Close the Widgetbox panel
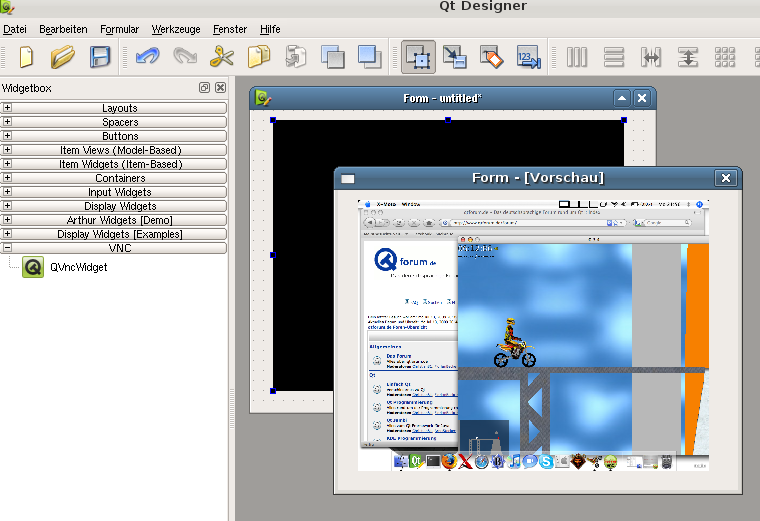This screenshot has width=760, height=521. tap(221, 88)
